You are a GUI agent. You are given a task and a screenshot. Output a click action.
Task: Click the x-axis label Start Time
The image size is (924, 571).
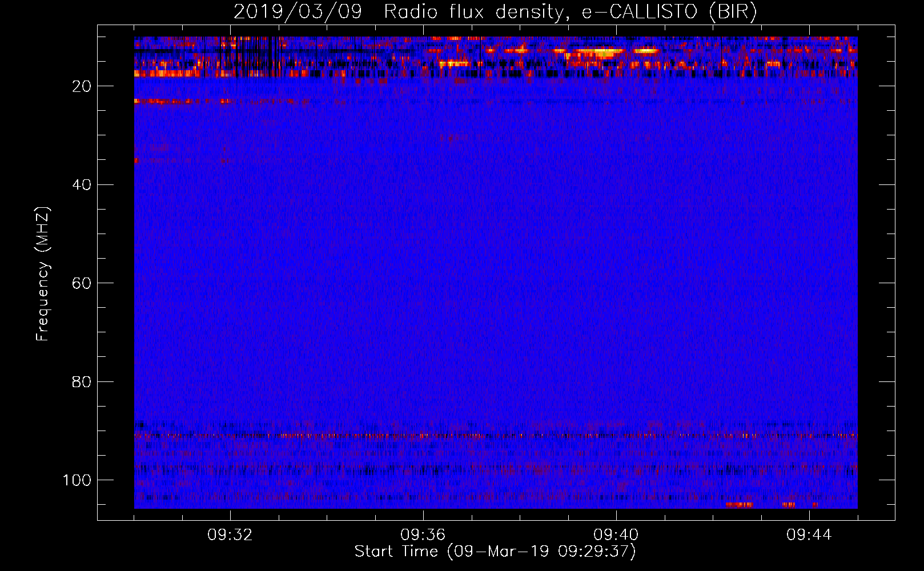[495, 552]
